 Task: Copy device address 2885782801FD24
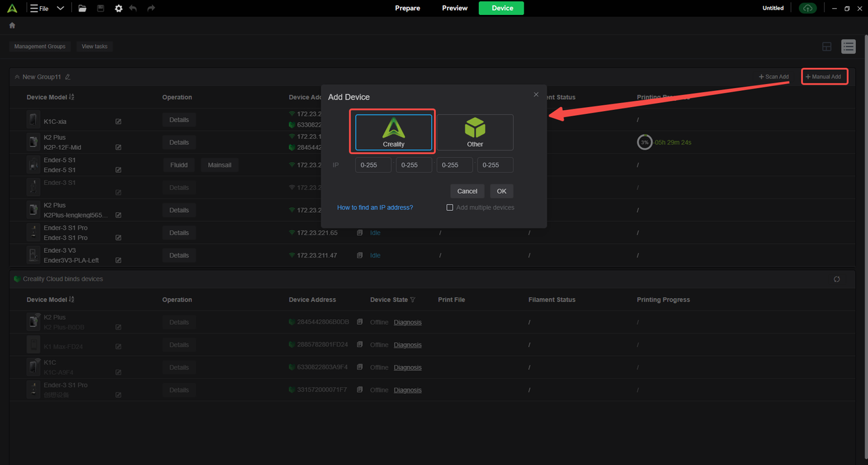coord(360,344)
